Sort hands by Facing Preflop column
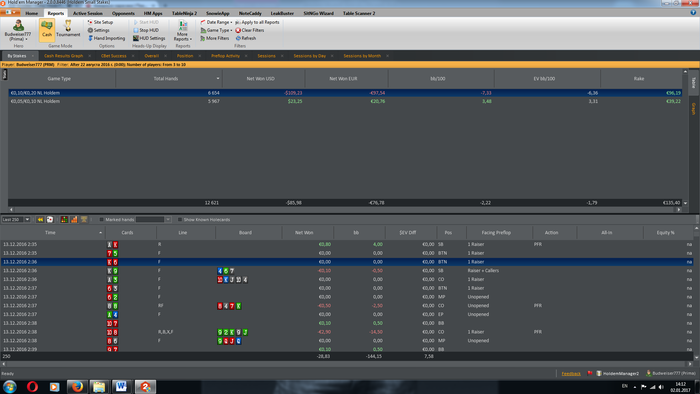 496,232
